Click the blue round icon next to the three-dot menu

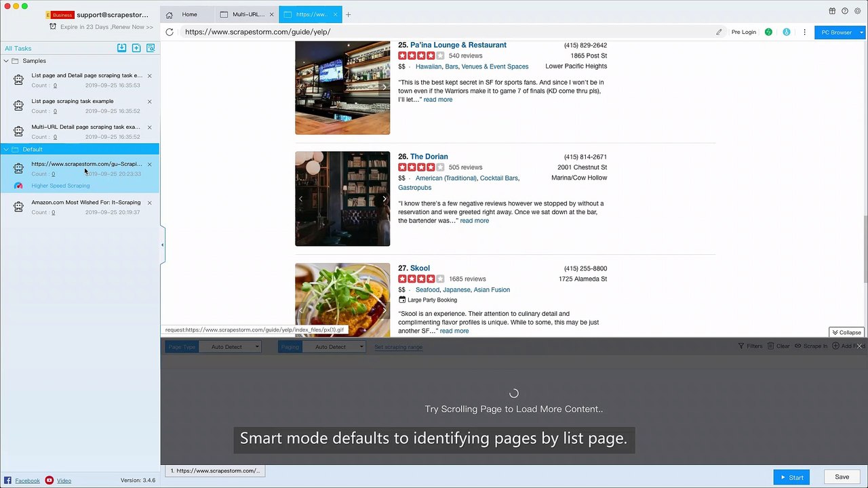click(787, 32)
